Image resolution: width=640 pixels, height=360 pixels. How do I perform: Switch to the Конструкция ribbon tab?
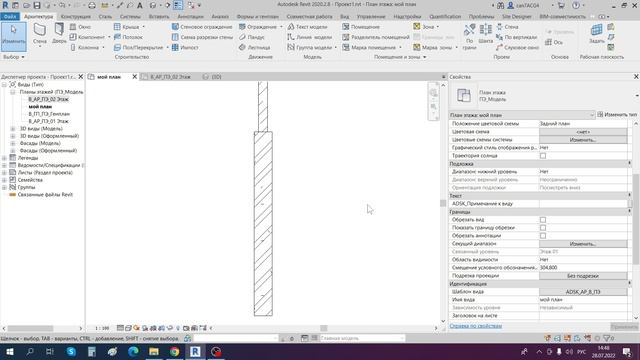[76, 16]
